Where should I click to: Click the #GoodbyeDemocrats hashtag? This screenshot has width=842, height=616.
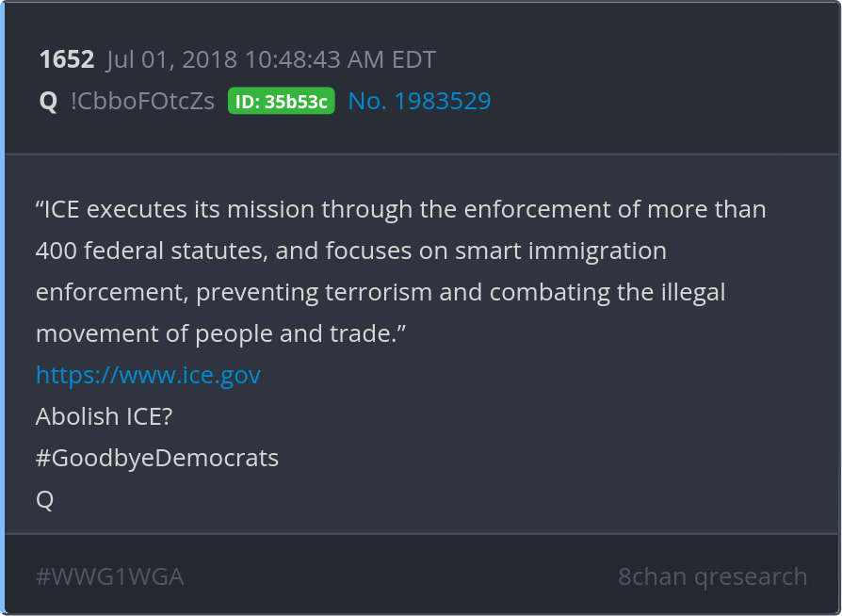point(157,458)
